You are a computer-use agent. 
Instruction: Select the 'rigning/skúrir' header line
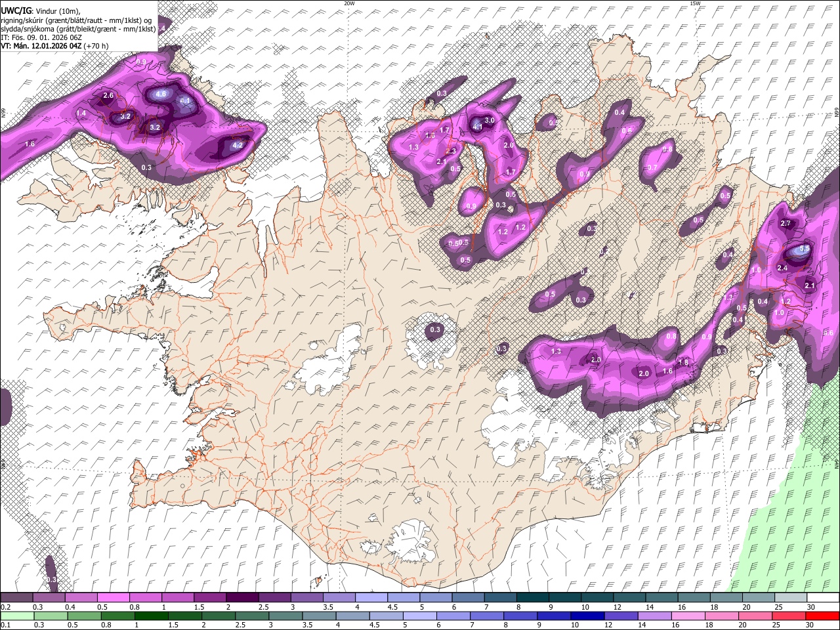[76, 20]
